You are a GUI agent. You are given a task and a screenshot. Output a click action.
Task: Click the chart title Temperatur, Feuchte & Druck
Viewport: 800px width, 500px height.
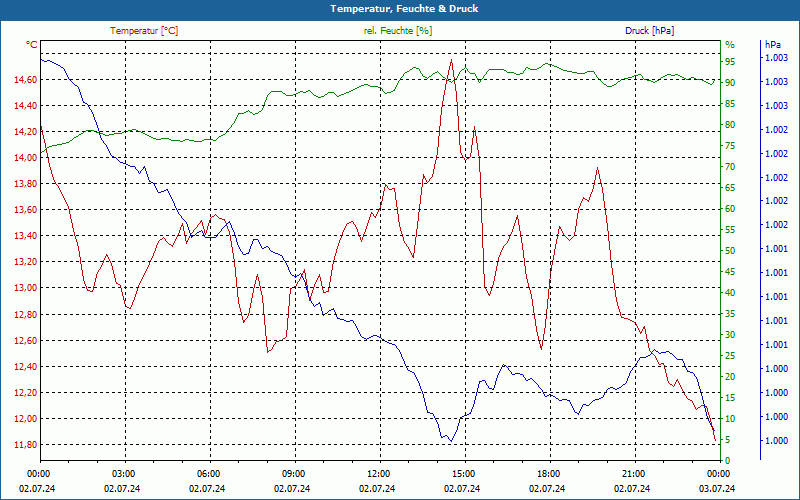[x=404, y=9]
